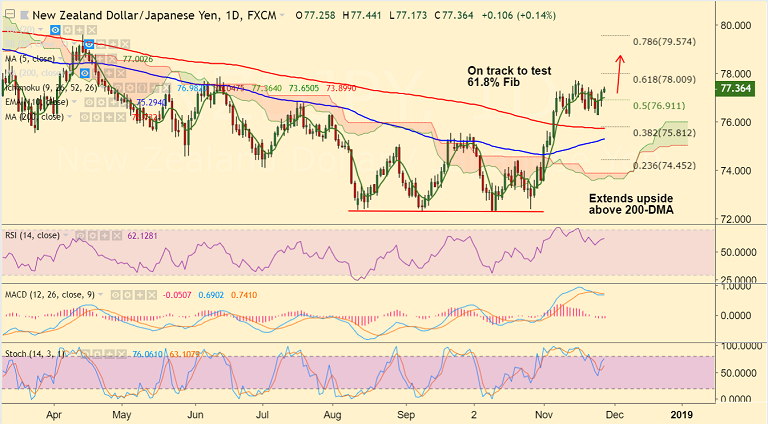
Task: Remove MACD indicator with its X icon
Action: 152,295
